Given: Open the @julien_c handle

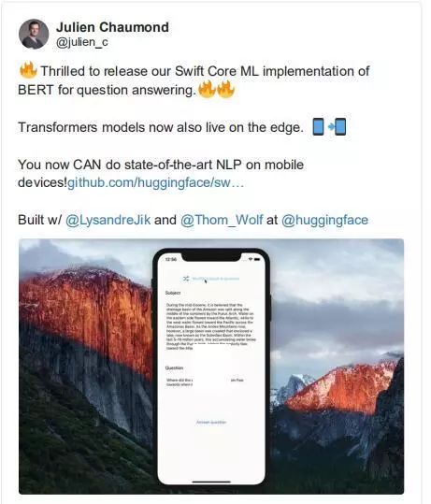Looking at the screenshot, I should coord(82,42).
